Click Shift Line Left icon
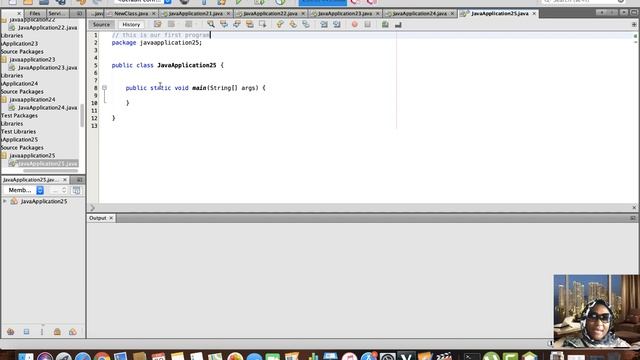 [x=324, y=24]
